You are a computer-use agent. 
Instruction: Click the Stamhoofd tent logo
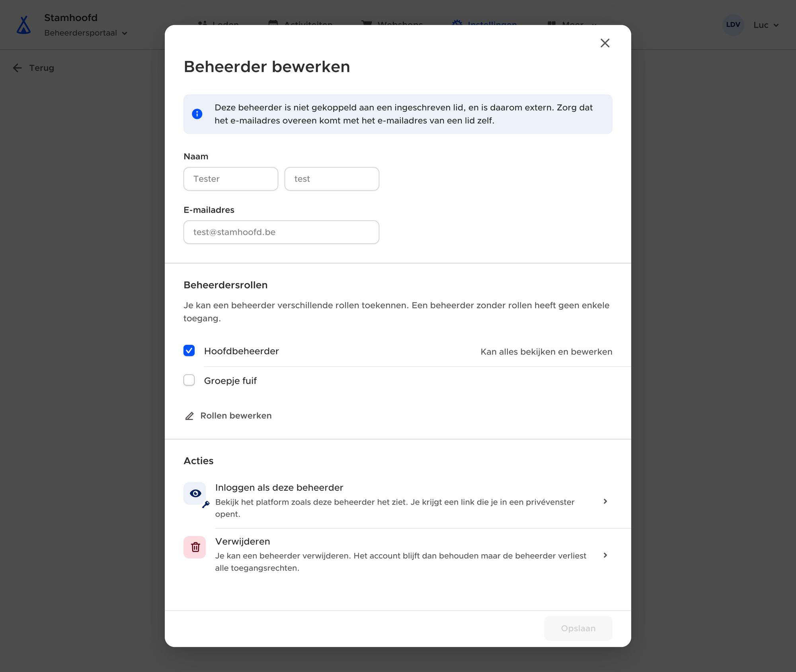[24, 25]
